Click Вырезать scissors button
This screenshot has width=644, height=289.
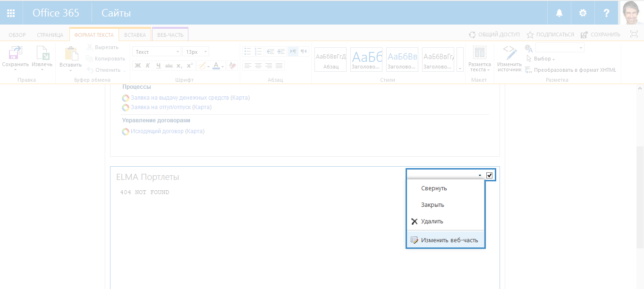[102, 47]
